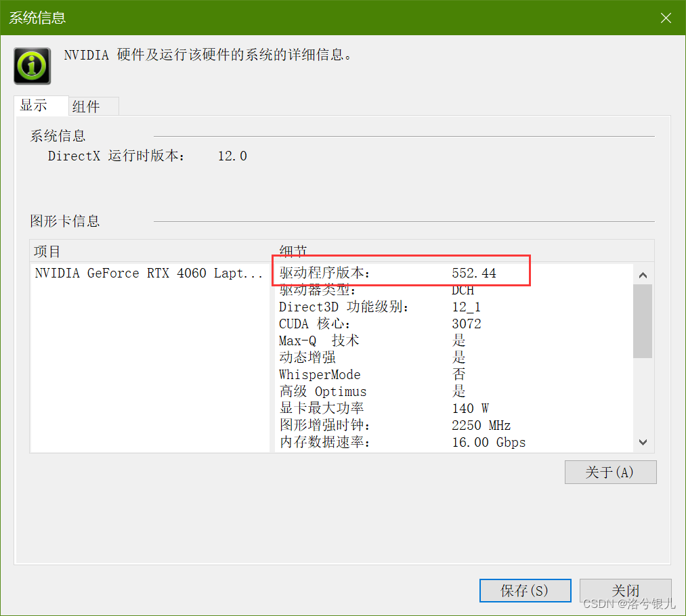The image size is (686, 616).
Task: Click the CUDA core count 3072
Action: click(467, 324)
